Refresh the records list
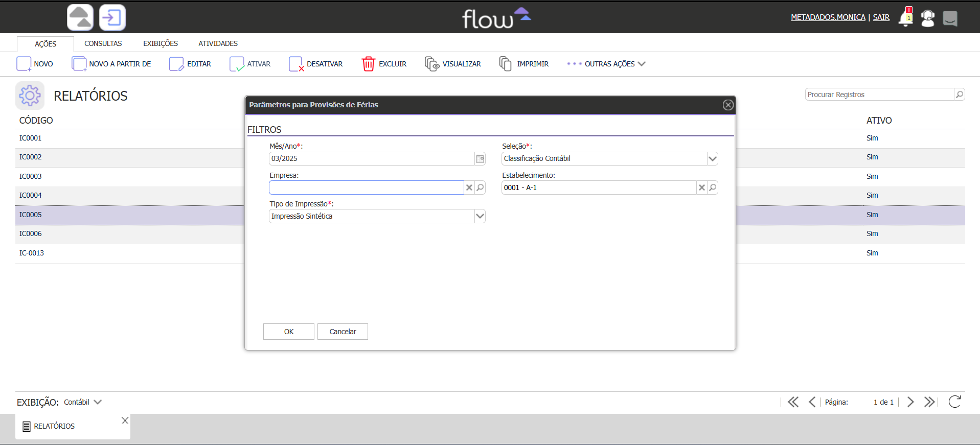The image size is (980, 445). [x=954, y=402]
